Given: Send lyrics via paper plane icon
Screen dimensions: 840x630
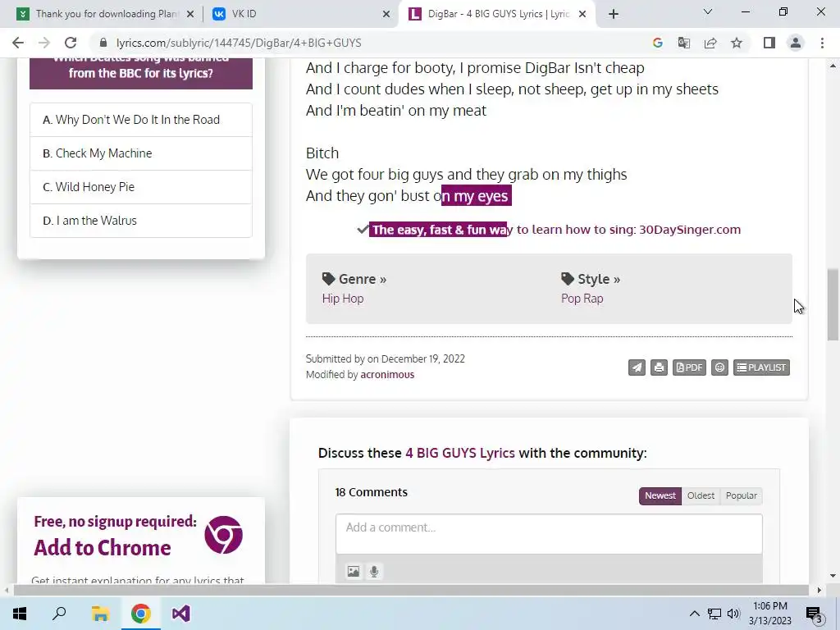Looking at the screenshot, I should click(637, 367).
